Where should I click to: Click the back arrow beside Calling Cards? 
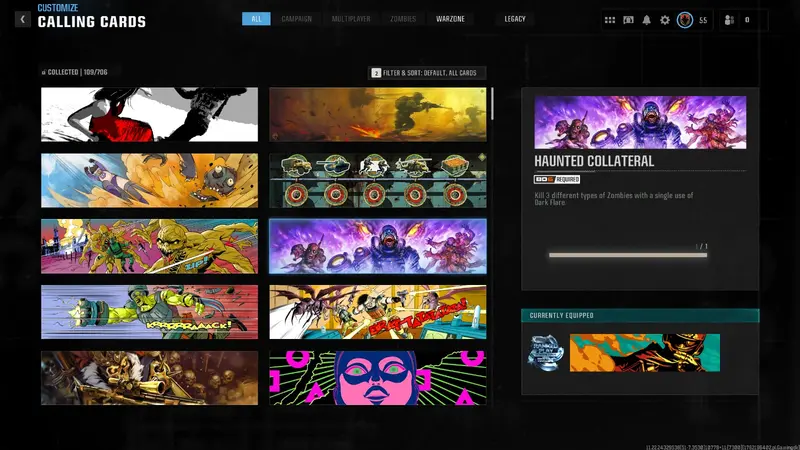[22, 19]
